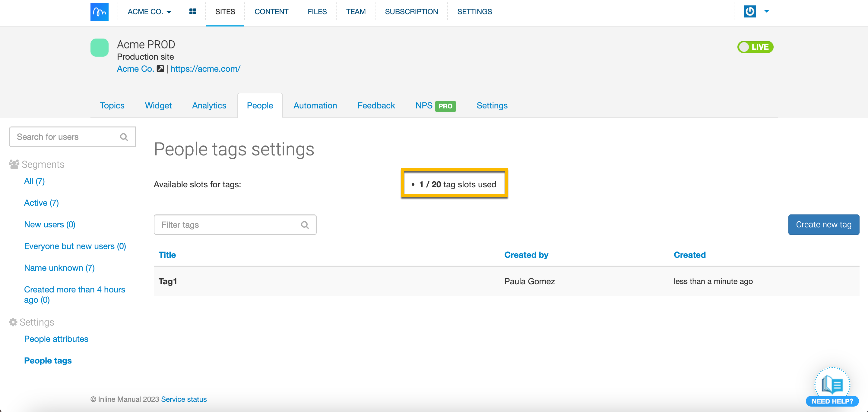
Task: Click the user power avatar icon
Action: click(749, 11)
